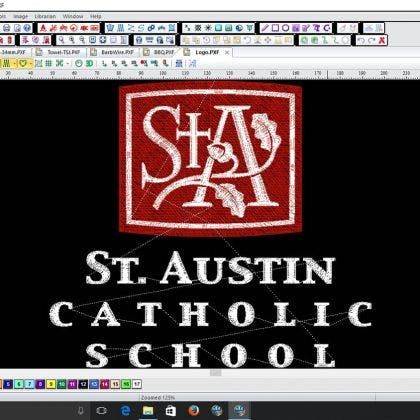Select the rectangle shape tool
Viewport: 420px width, 420px height.
(x=275, y=28)
